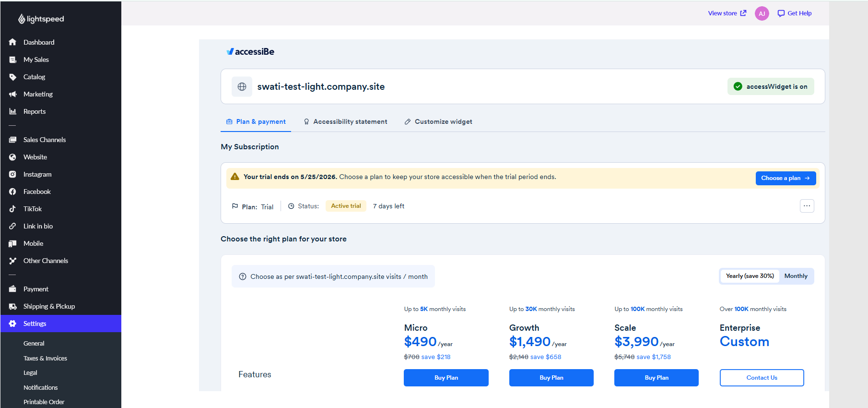
Task: Open the subscription three-dots menu
Action: [x=807, y=206]
